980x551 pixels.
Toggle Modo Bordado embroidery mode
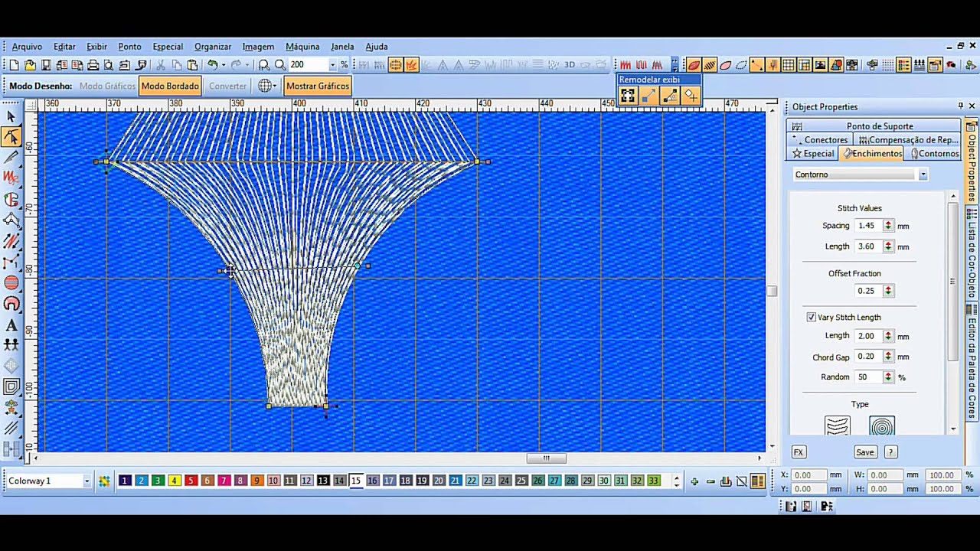(x=170, y=86)
